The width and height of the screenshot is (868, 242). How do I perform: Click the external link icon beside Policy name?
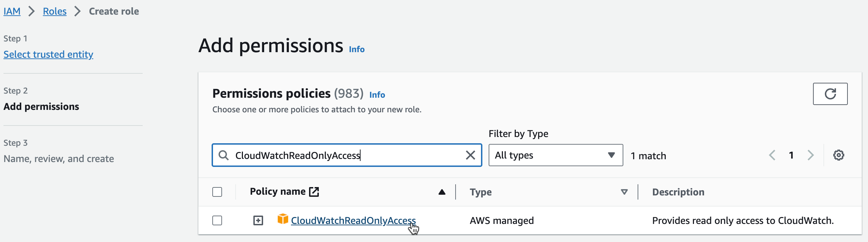(x=314, y=192)
